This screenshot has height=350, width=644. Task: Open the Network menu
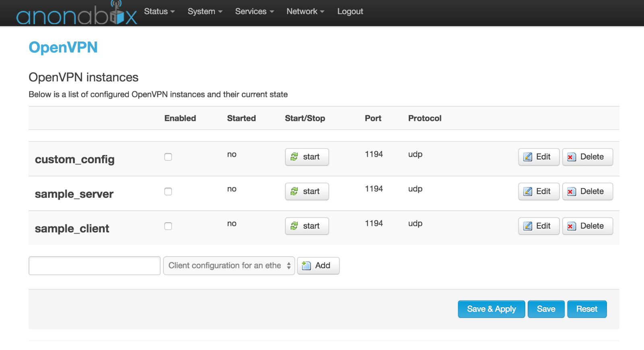click(305, 11)
